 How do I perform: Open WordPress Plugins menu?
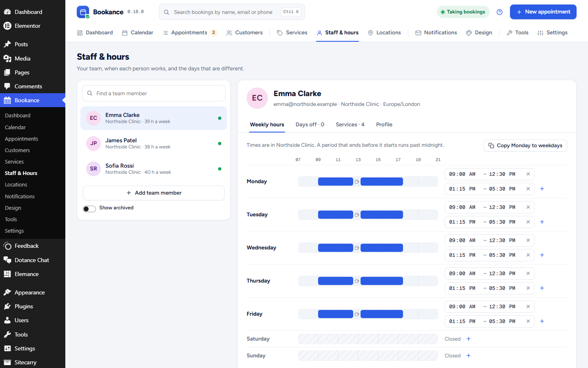(x=33, y=306)
